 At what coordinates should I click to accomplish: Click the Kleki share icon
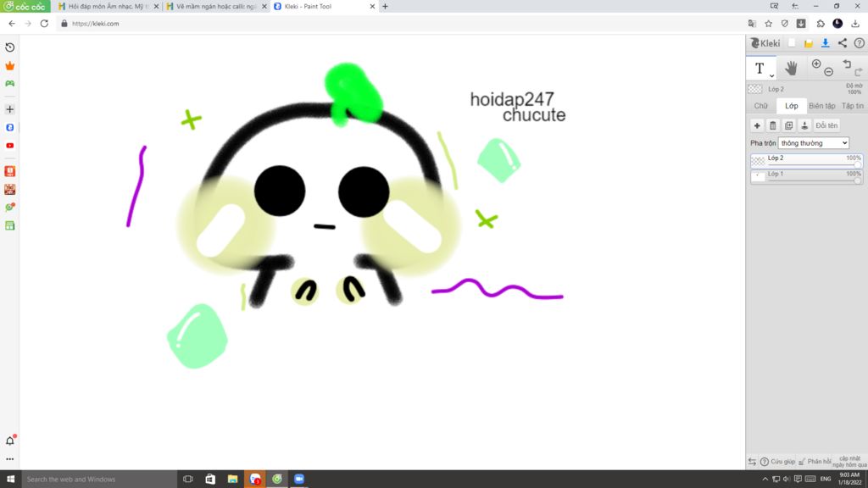(x=842, y=43)
